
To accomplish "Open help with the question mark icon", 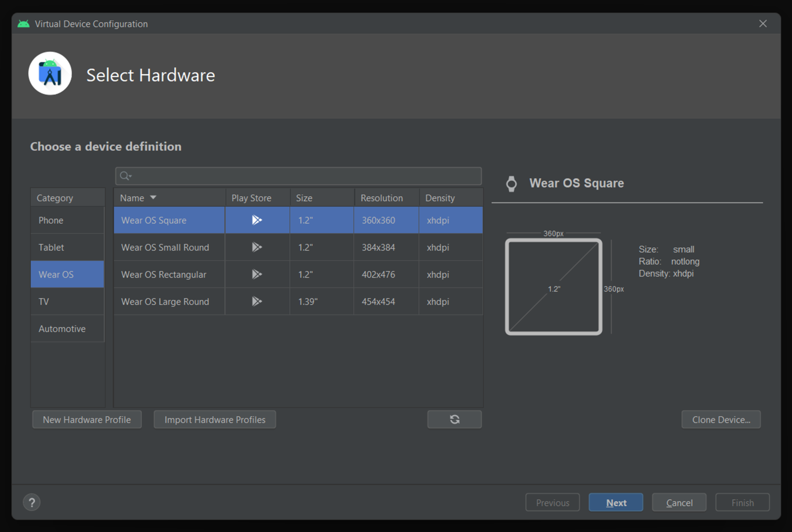I will pyautogui.click(x=32, y=502).
